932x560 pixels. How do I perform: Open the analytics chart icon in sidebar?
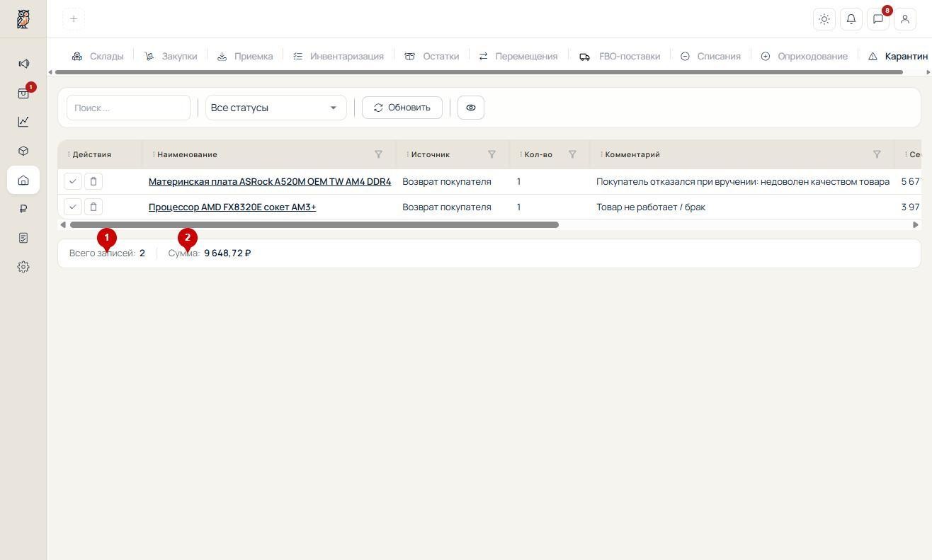(x=23, y=122)
